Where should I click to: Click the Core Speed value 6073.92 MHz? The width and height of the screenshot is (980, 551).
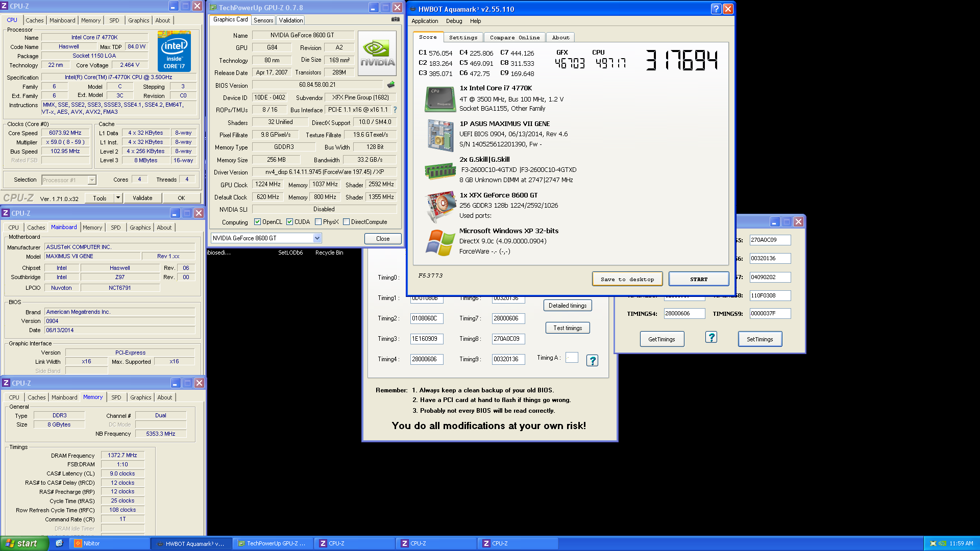65,133
